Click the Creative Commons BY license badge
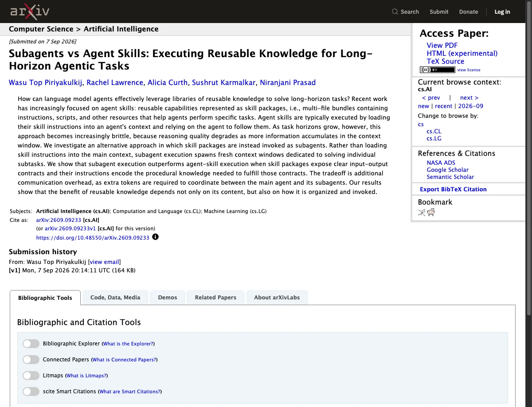 click(x=437, y=70)
